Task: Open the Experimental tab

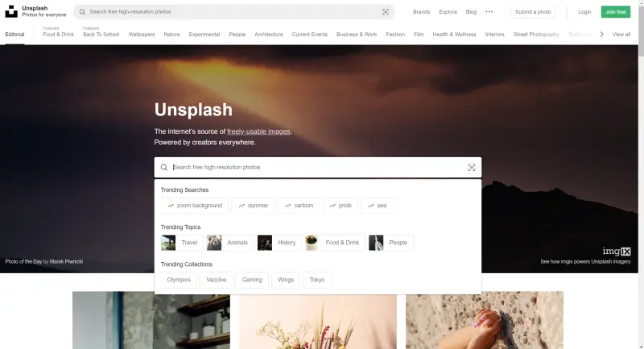Action: tap(204, 35)
